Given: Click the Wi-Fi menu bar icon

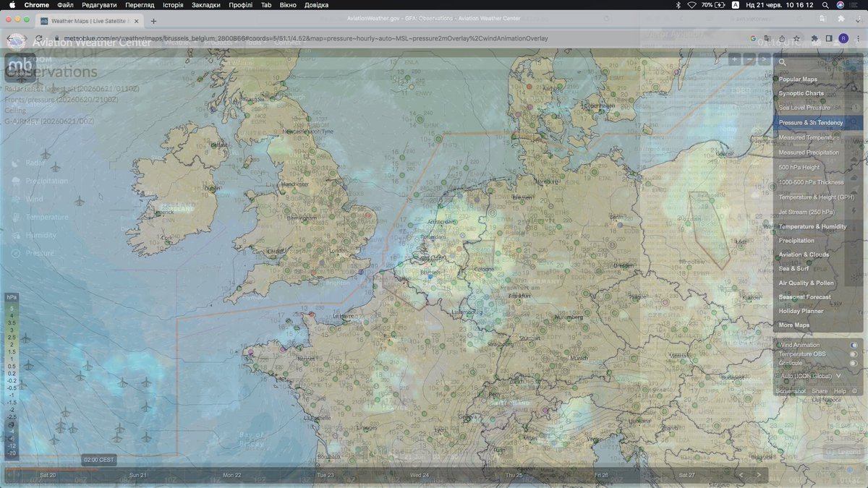Looking at the screenshot, I should coord(692,4).
